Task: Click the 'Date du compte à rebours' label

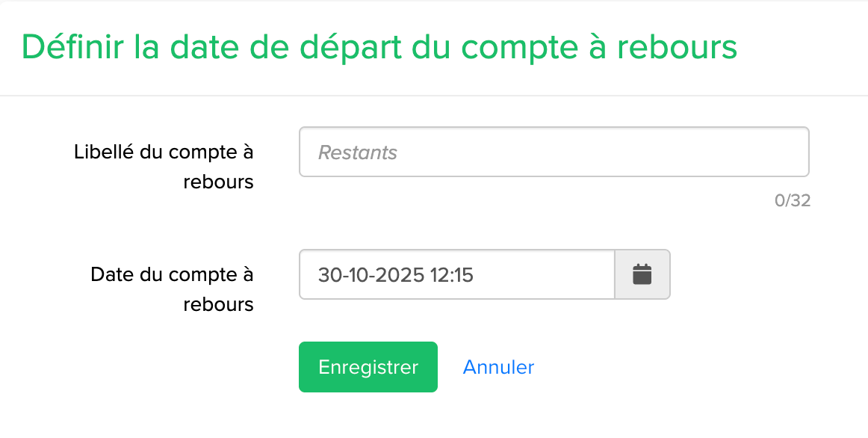Action: 173,289
